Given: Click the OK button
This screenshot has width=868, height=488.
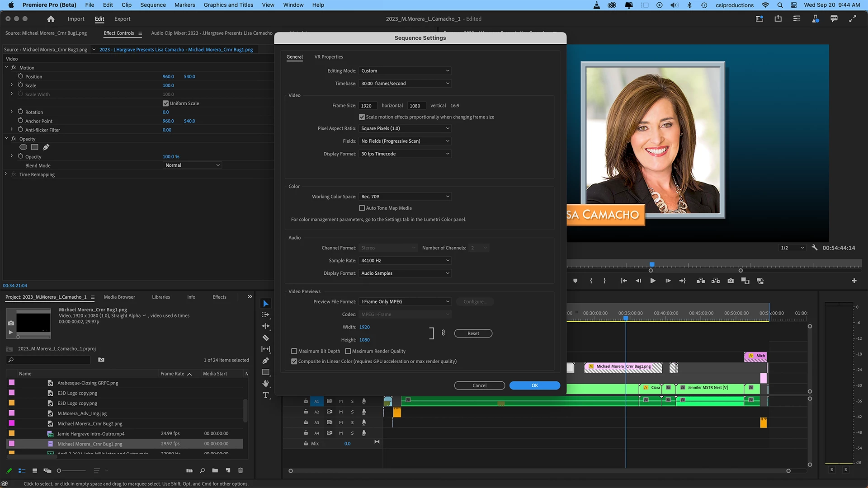Looking at the screenshot, I should click(534, 385).
